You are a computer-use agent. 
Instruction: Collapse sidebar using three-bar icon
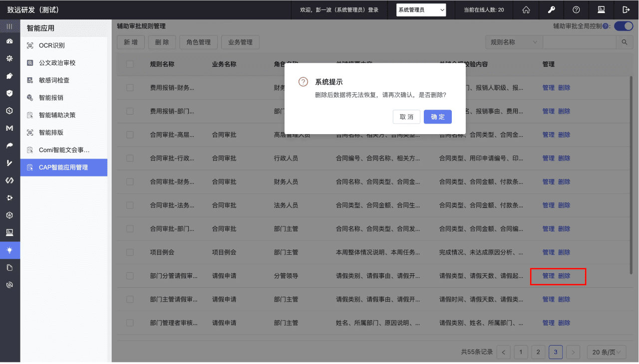pos(9,26)
